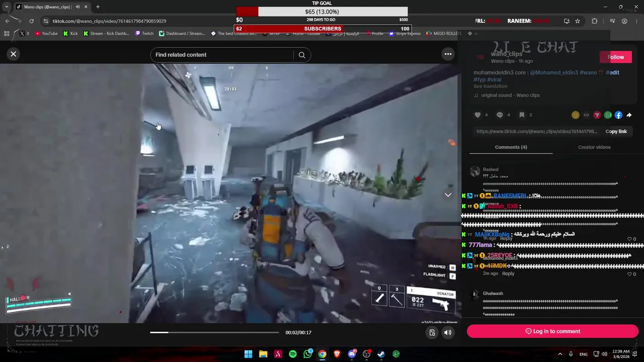Follow the wano_clips account
This screenshot has width=644, height=362.
[x=615, y=57]
